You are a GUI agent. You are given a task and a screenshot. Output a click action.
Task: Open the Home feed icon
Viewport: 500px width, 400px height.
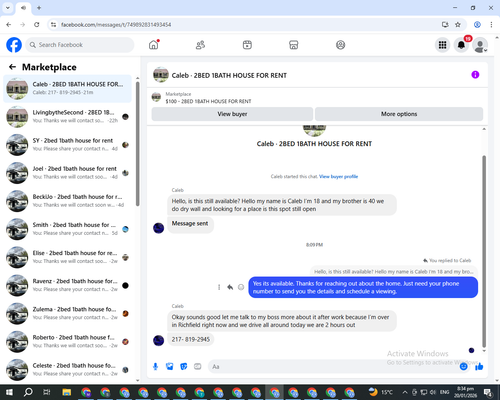pyautogui.click(x=154, y=45)
